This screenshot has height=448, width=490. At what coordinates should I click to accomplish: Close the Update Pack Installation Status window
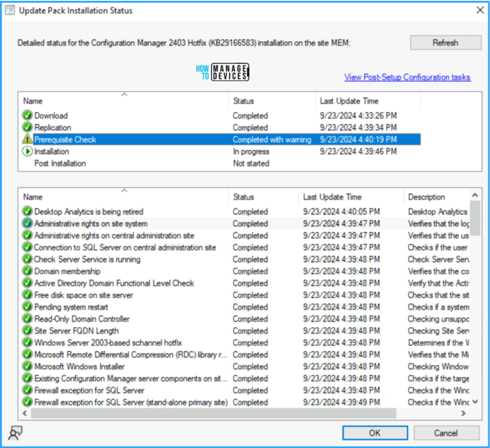(480, 11)
